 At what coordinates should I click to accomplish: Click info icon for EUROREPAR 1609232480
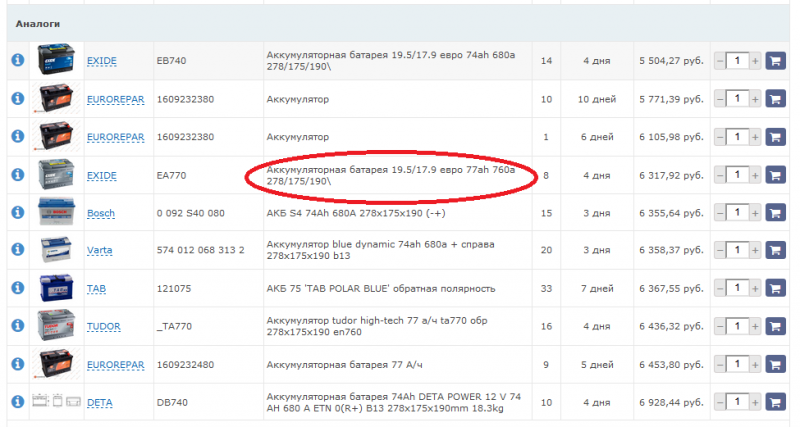pyautogui.click(x=18, y=364)
